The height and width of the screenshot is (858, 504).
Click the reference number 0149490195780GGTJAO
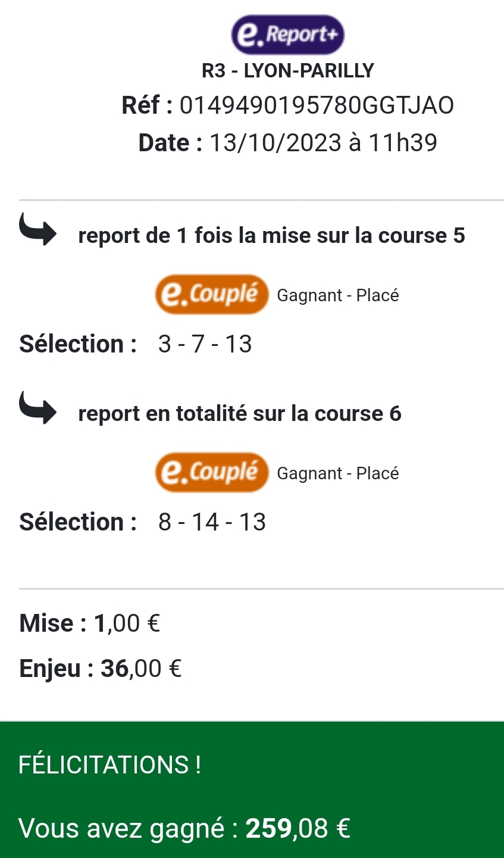click(317, 105)
